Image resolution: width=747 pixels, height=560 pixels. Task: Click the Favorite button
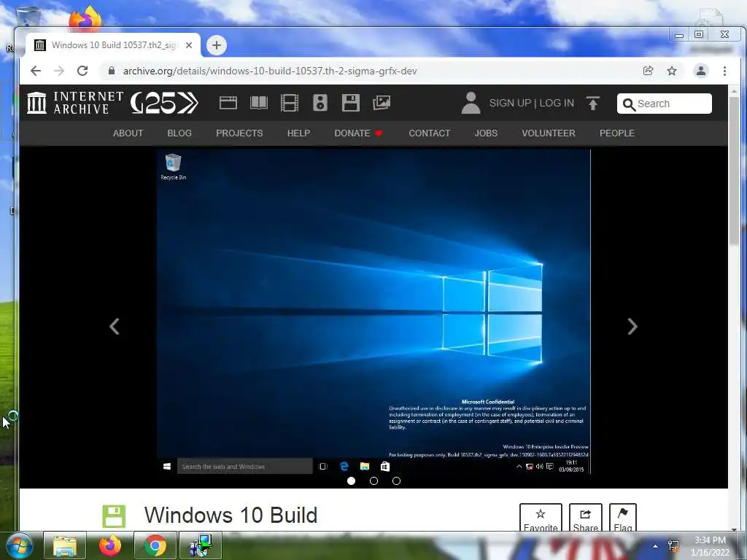click(541, 518)
